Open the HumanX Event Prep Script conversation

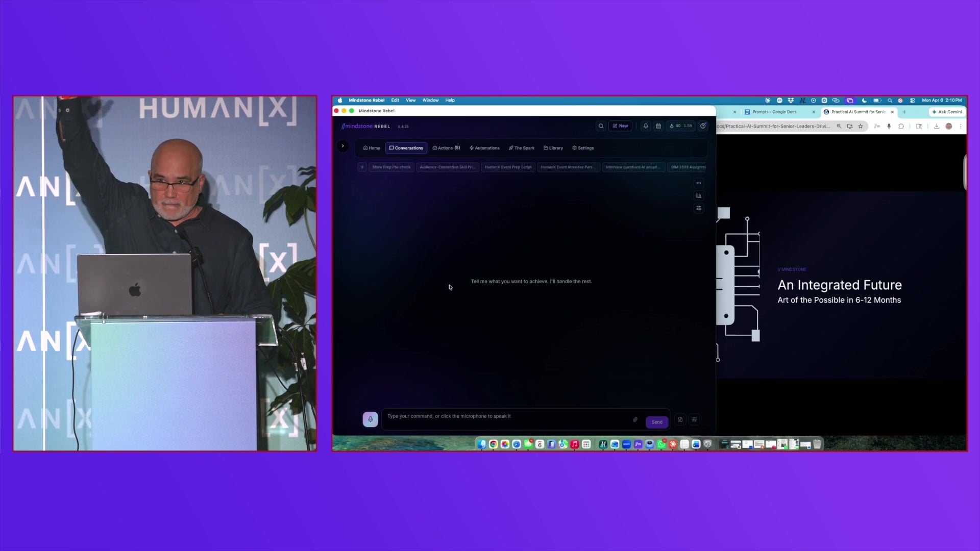coord(508,167)
